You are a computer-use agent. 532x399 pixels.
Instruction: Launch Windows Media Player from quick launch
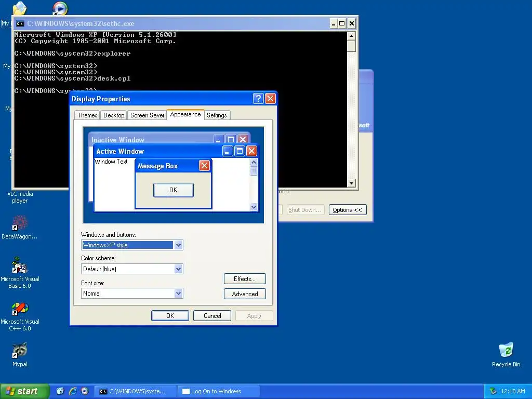(x=85, y=391)
